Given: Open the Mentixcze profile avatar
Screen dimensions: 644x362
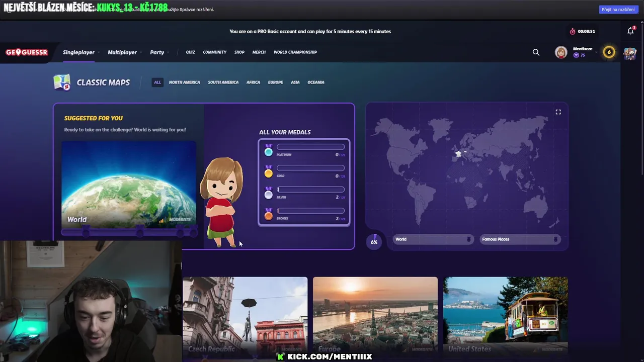Looking at the screenshot, I should point(561,52).
